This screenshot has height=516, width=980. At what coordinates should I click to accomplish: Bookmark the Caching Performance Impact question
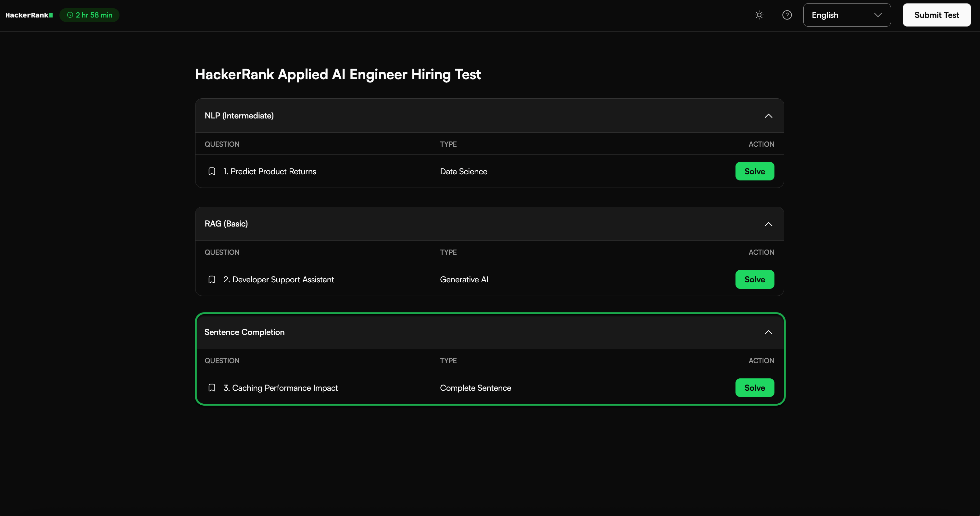(x=212, y=388)
